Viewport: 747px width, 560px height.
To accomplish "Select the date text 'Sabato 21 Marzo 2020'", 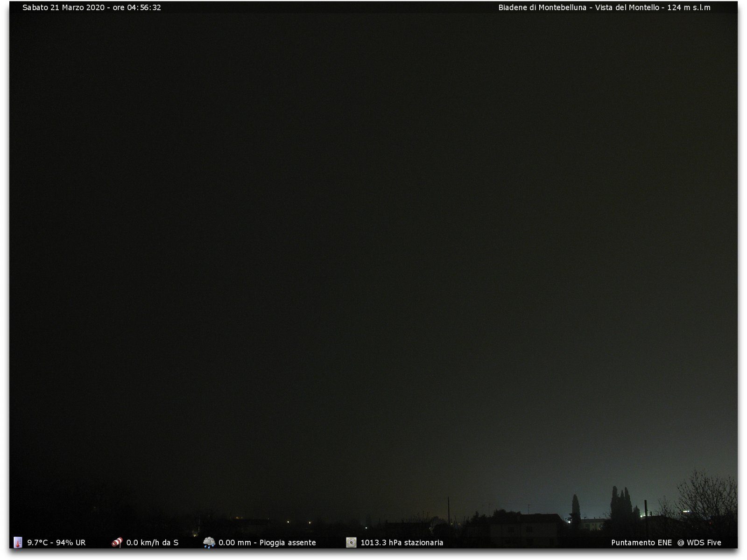I will point(63,7).
